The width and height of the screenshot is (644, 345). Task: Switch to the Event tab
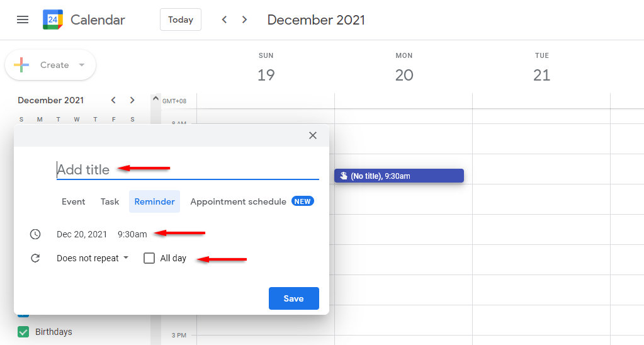click(73, 201)
